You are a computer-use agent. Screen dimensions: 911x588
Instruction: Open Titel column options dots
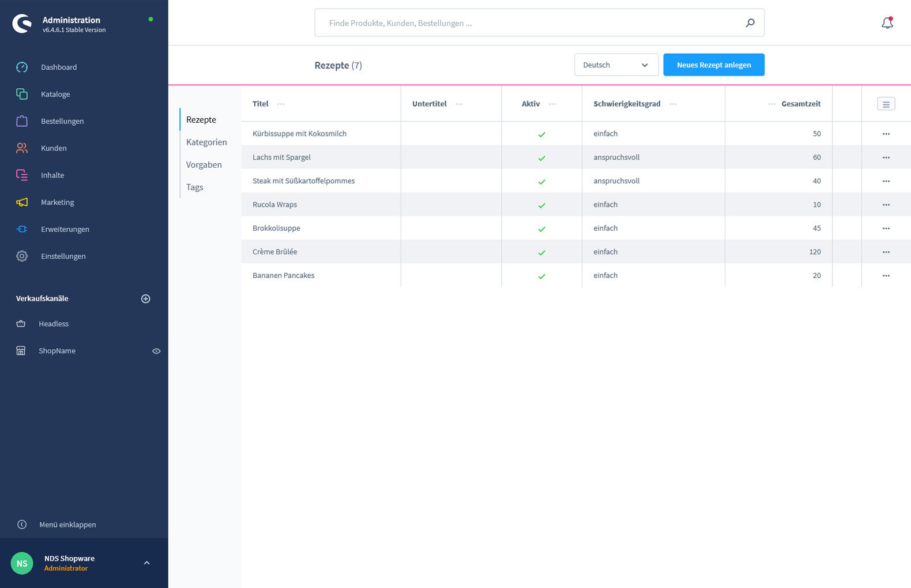(x=281, y=104)
